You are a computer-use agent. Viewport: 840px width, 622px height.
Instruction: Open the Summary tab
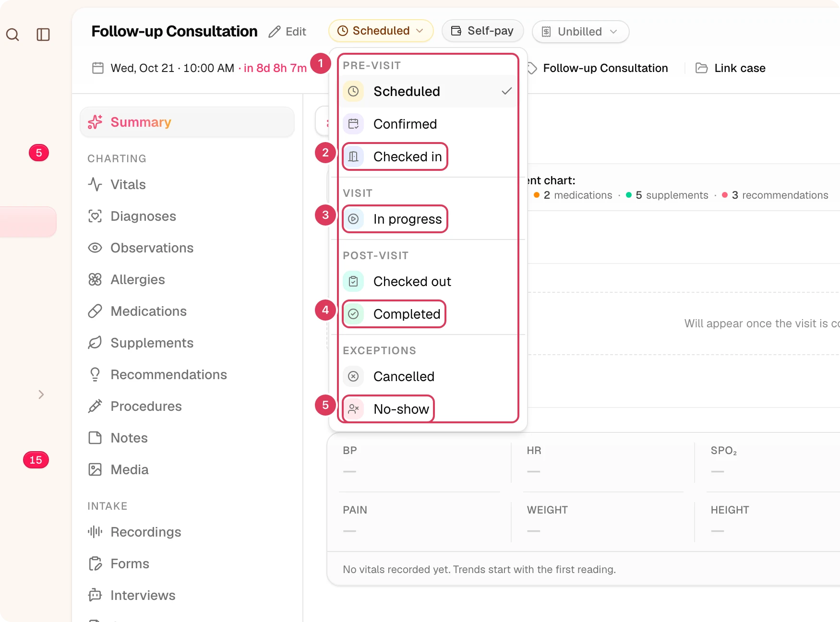coord(187,122)
